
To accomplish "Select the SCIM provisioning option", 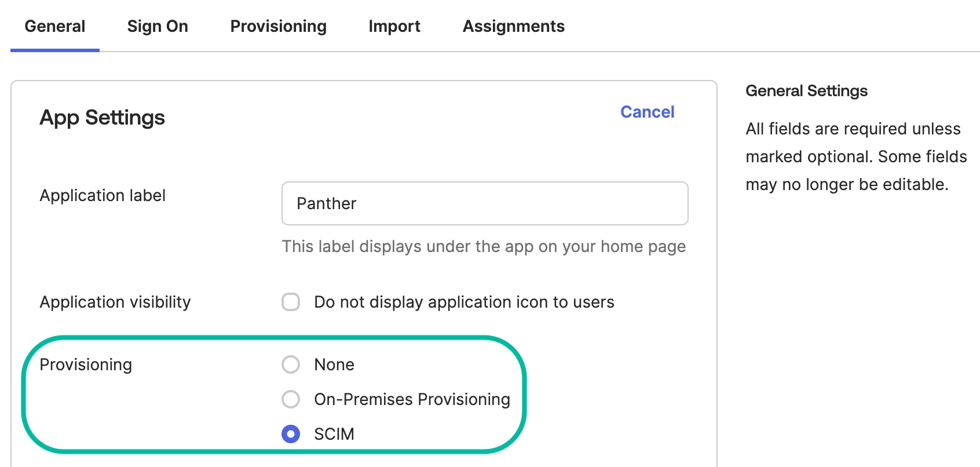I will (x=291, y=433).
